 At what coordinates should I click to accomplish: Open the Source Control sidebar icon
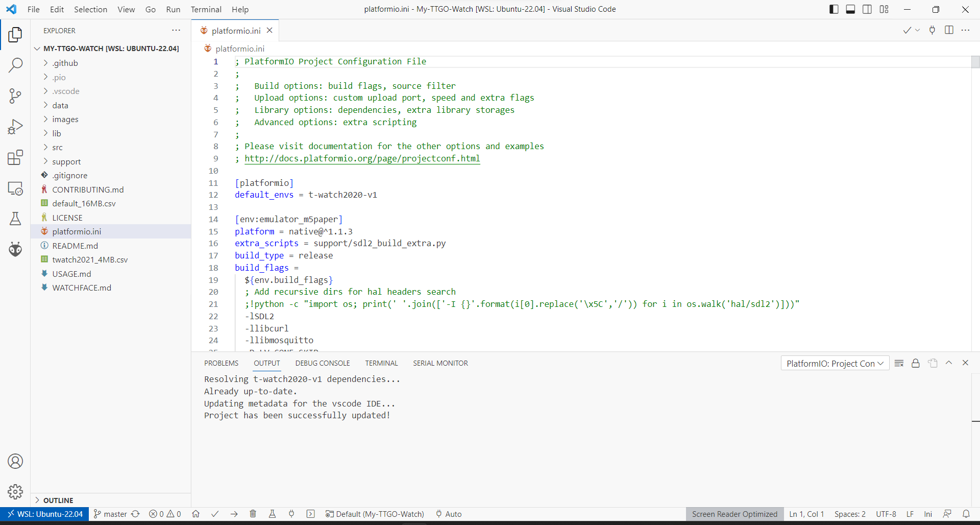click(15, 96)
